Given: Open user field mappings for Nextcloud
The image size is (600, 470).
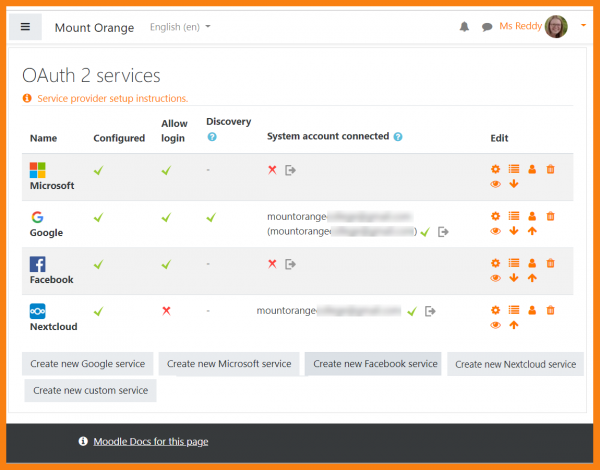Looking at the screenshot, I should click(x=532, y=311).
